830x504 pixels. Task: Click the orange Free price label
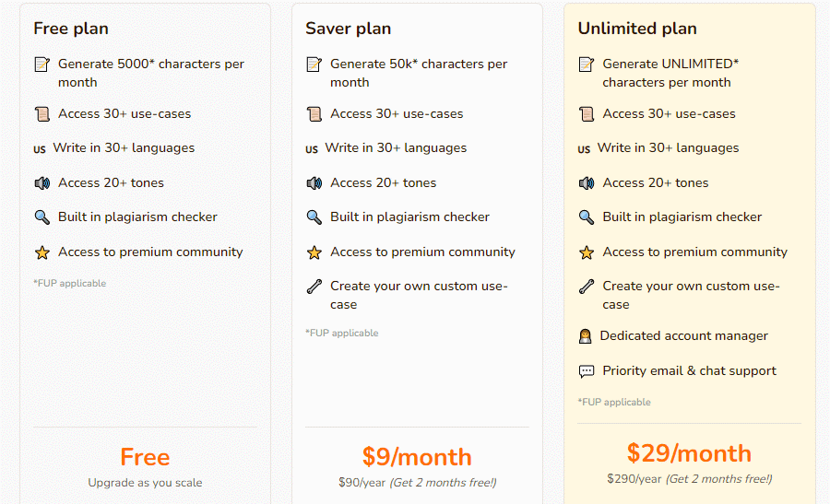145,457
